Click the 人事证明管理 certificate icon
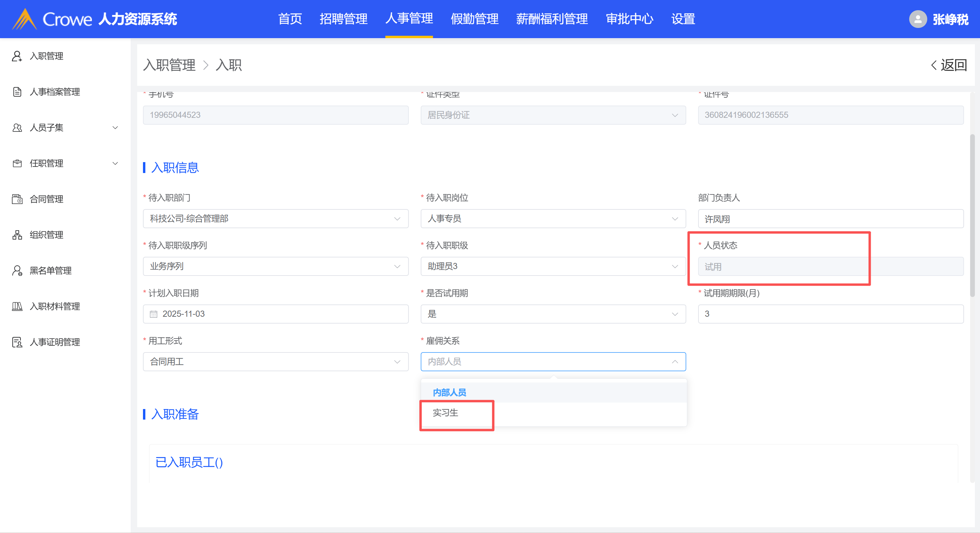The image size is (980, 533). [17, 342]
